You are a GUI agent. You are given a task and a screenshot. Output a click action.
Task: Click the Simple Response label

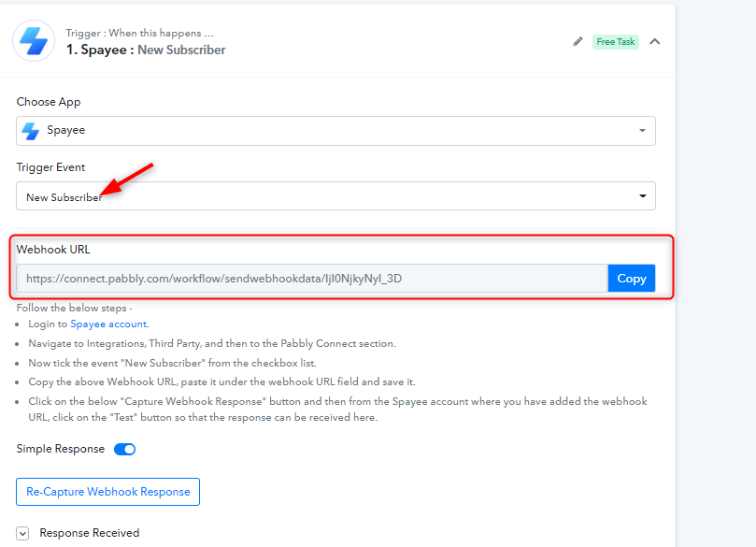[x=60, y=449]
